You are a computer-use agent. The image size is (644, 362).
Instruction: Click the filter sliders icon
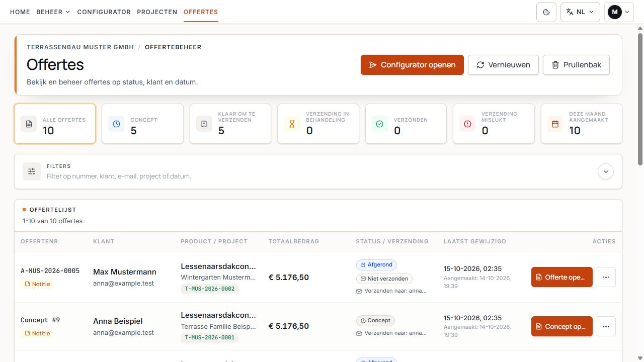coord(32,171)
